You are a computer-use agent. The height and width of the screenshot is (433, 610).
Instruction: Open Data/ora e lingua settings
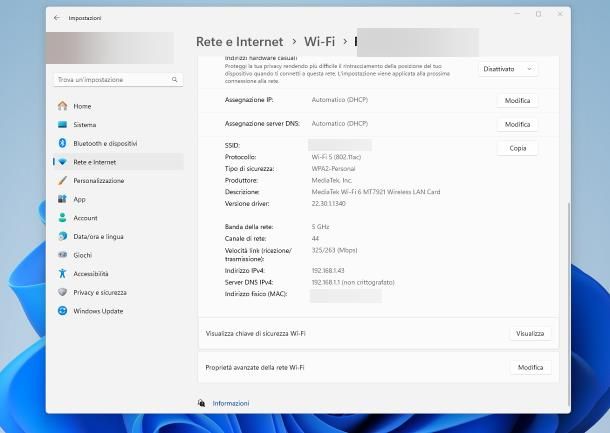coord(118,237)
